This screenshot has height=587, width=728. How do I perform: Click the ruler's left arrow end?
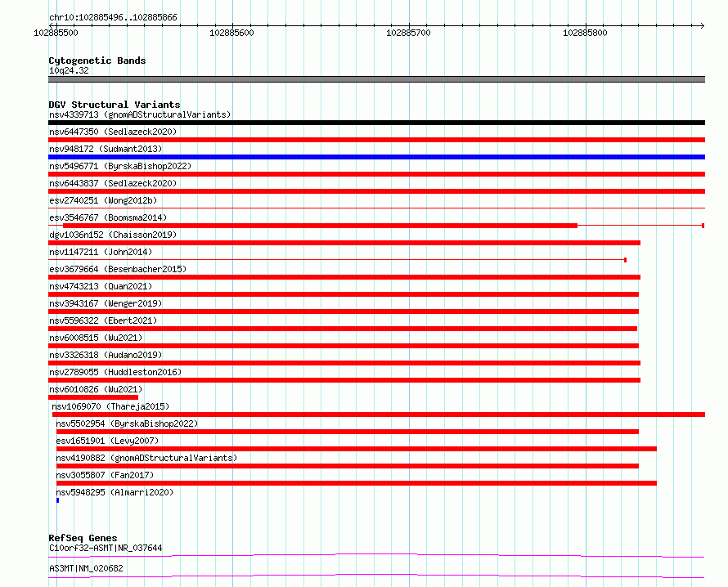[52, 25]
